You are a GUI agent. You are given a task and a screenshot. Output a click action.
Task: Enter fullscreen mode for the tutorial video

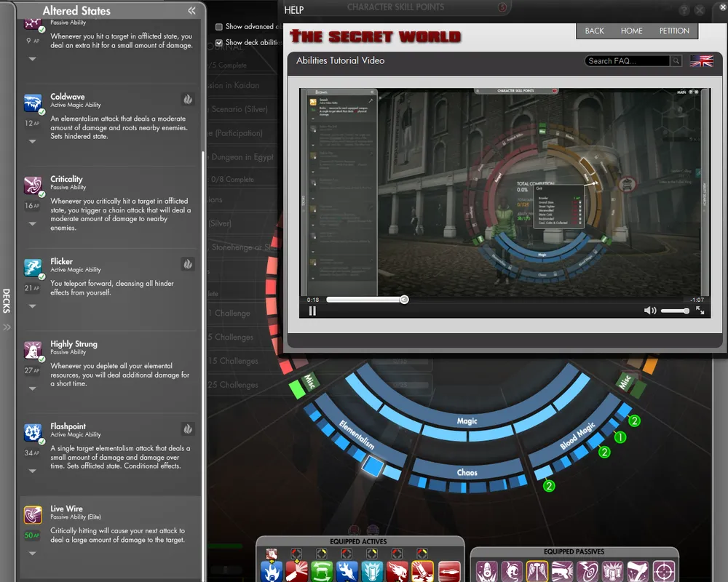[x=700, y=311]
